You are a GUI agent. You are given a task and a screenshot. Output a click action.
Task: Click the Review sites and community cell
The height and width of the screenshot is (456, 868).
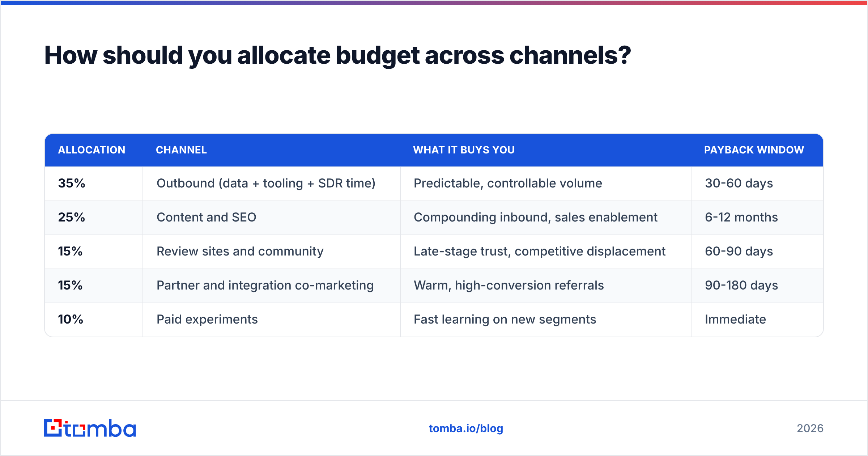point(272,252)
